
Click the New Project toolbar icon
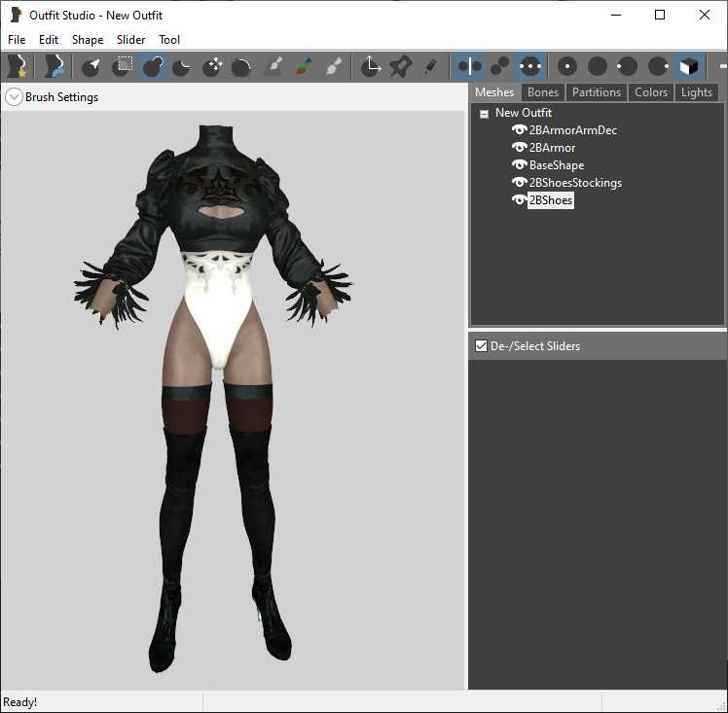18,66
